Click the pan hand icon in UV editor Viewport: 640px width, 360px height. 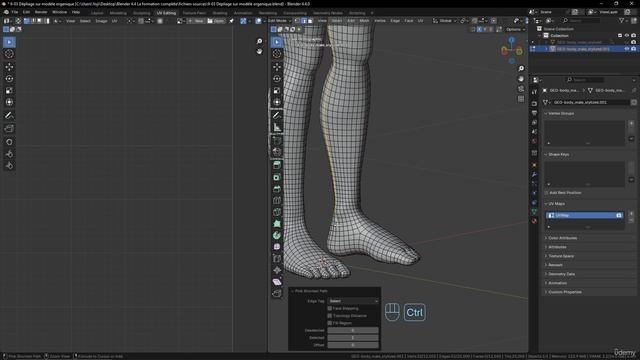[x=259, y=51]
